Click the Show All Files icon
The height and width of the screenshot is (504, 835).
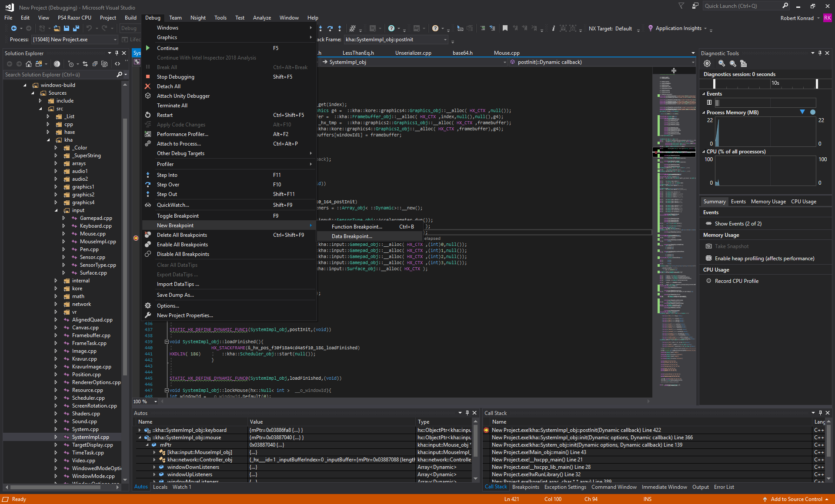pos(104,64)
